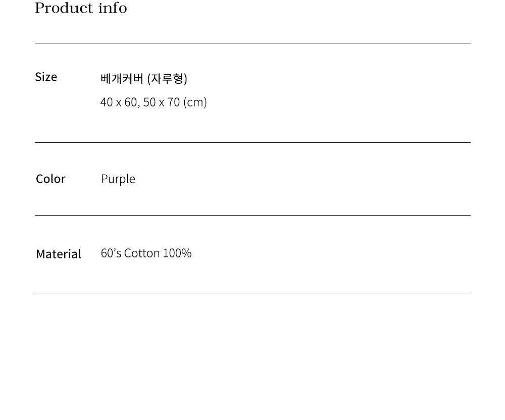Click the divider line above Size row

[252, 43]
